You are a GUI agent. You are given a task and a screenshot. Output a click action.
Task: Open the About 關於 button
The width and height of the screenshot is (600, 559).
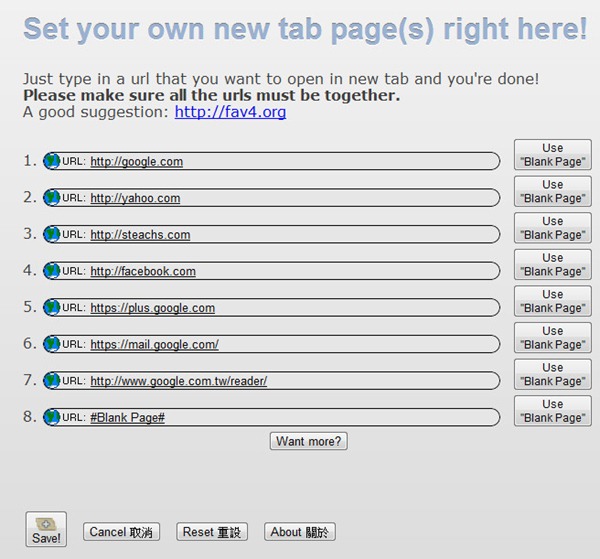(x=300, y=532)
